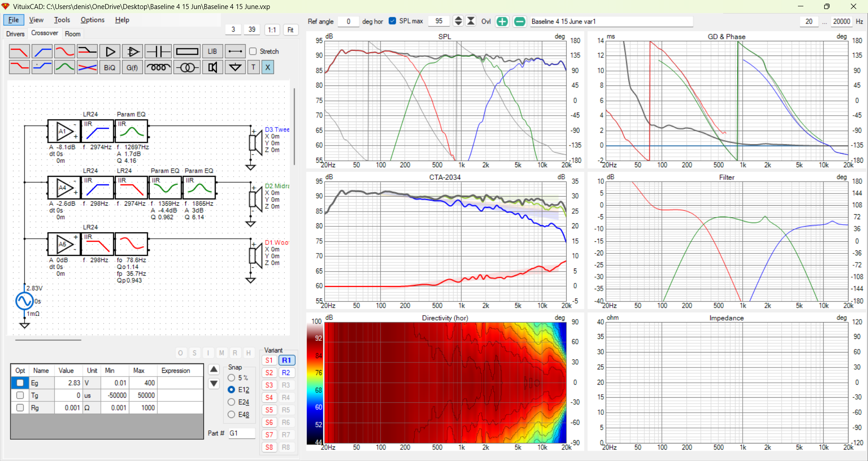Open the Tools menu
This screenshot has height=461, width=868.
[x=62, y=20]
